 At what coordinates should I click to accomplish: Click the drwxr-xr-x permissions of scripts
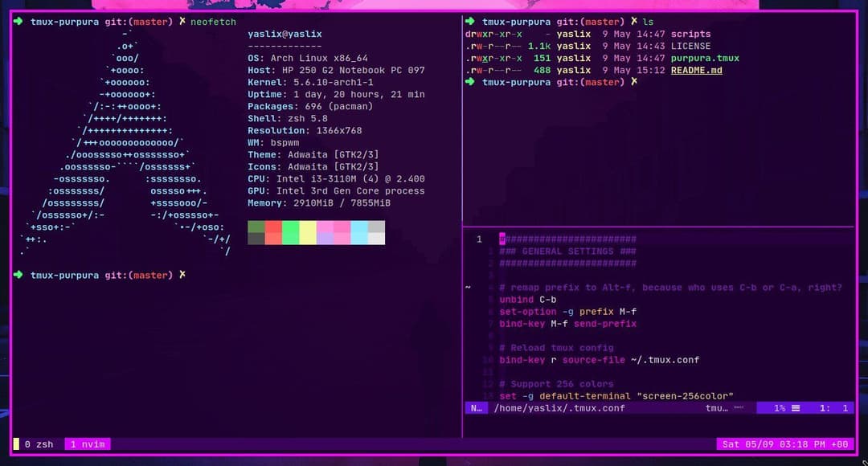pos(493,35)
